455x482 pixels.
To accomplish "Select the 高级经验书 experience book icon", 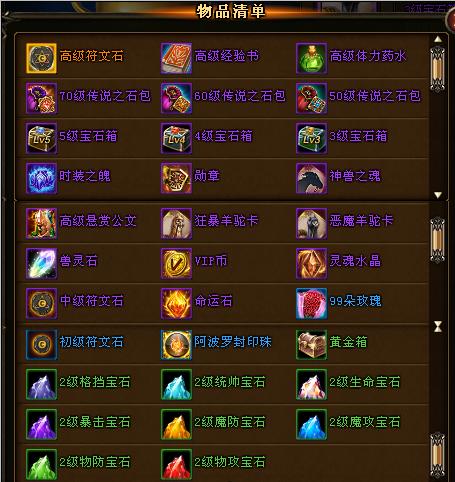I will click(x=176, y=58).
